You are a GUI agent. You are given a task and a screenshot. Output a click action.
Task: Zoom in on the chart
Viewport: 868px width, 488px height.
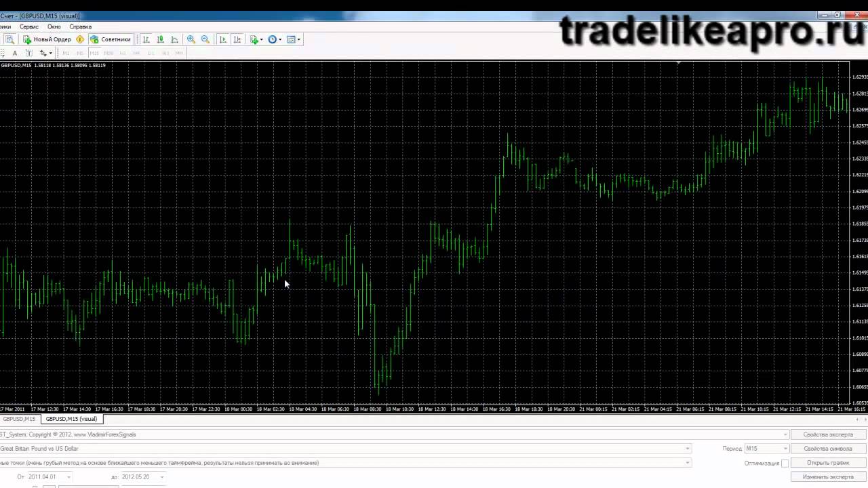[x=191, y=39]
